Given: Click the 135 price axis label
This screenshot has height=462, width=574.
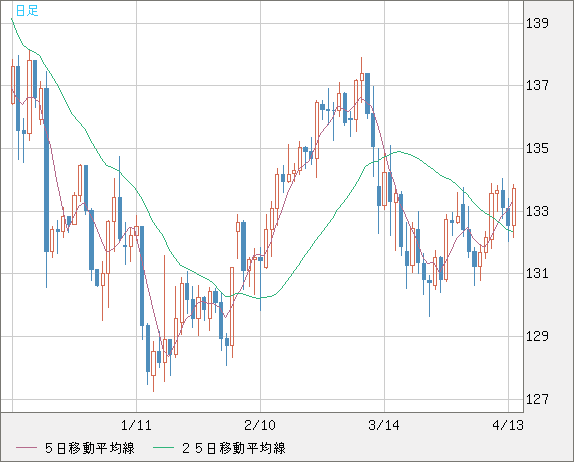Looking at the screenshot, I should pyautogui.click(x=537, y=149).
